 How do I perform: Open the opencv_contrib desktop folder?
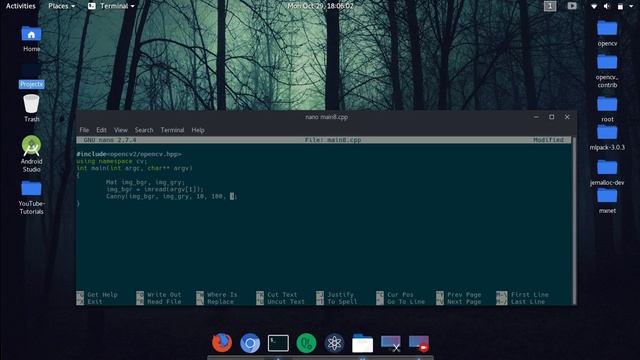pyautogui.click(x=607, y=71)
